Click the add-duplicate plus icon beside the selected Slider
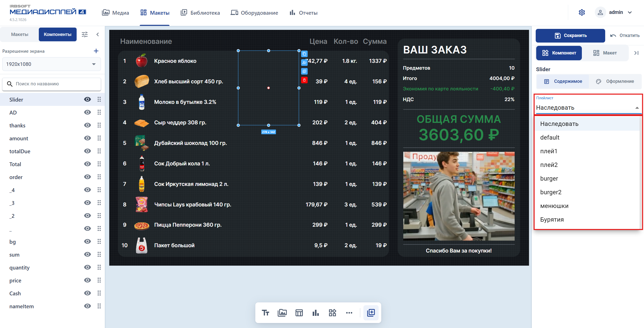This screenshot has height=328, width=644. [304, 71]
